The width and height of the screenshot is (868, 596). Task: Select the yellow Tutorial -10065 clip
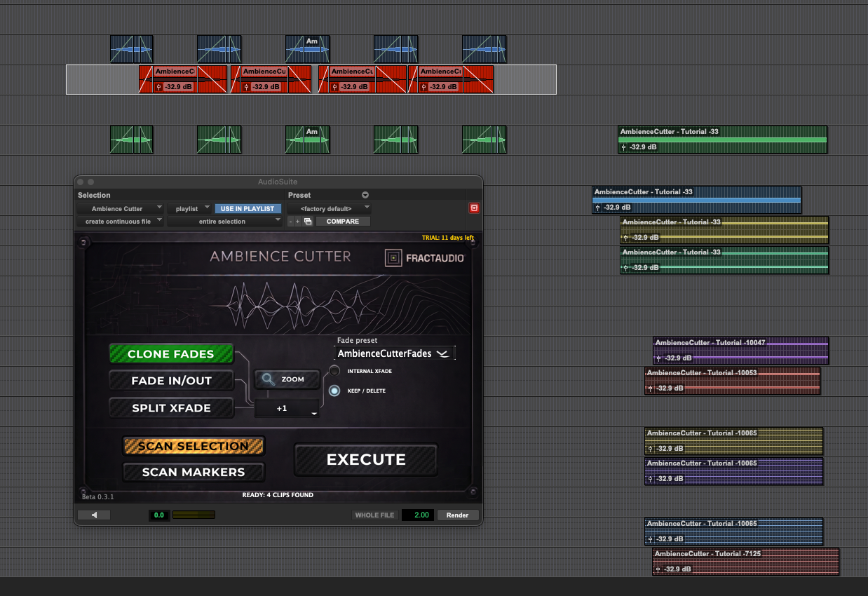[x=733, y=441]
